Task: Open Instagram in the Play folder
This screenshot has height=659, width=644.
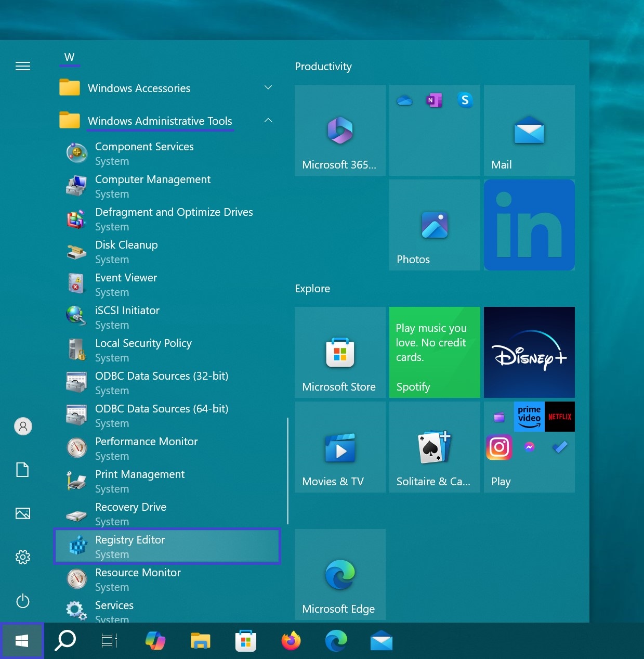Action: pos(499,447)
